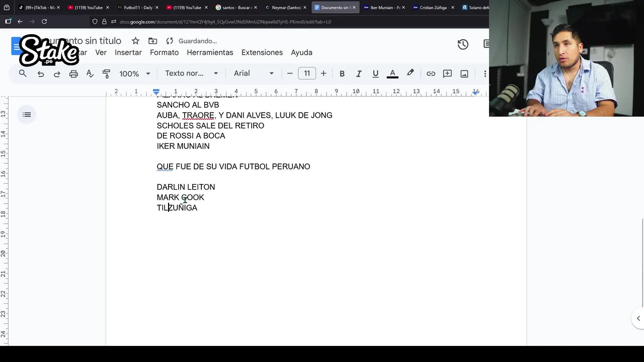Switch to the Cristian Zúñiga tab

pyautogui.click(x=434, y=8)
